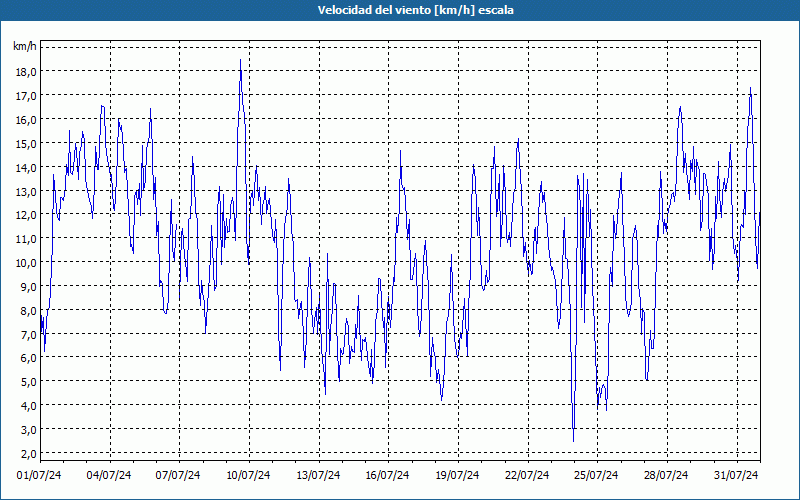Click the 12,0 y-axis value
This screenshot has width=800, height=500.
(26, 215)
